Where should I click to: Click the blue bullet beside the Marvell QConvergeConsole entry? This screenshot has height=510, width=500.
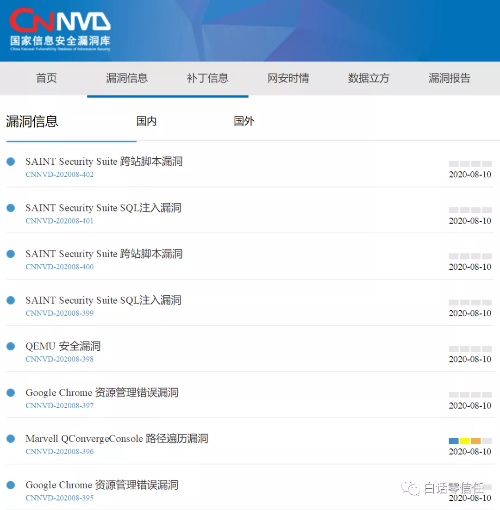(x=11, y=439)
